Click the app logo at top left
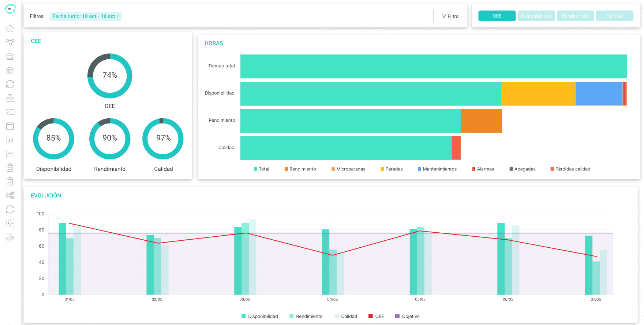The image size is (644, 325). click(x=11, y=9)
